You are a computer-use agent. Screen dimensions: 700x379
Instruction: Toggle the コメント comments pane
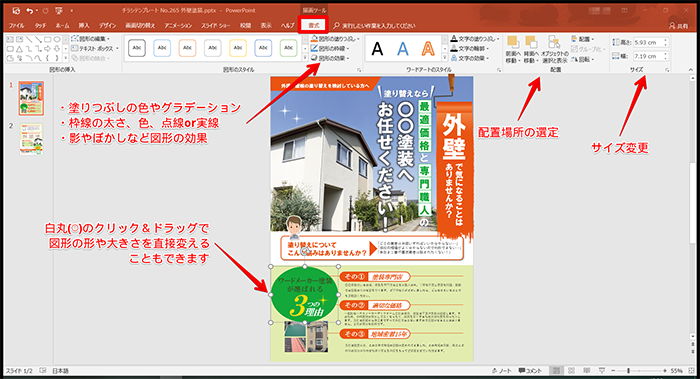pos(530,371)
